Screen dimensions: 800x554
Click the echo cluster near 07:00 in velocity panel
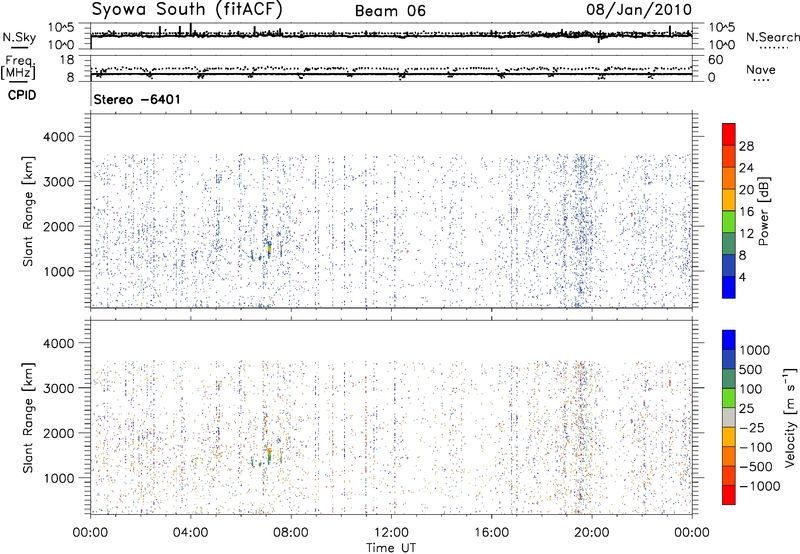click(x=268, y=454)
